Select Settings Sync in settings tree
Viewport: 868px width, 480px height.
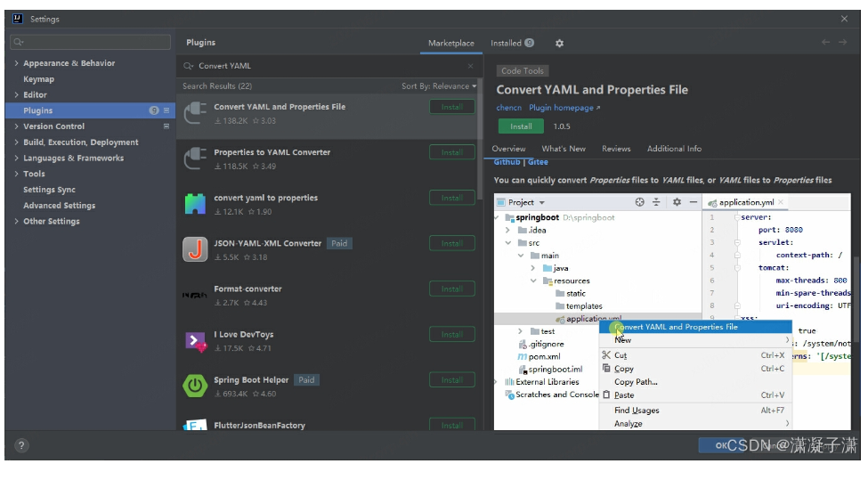coord(49,190)
